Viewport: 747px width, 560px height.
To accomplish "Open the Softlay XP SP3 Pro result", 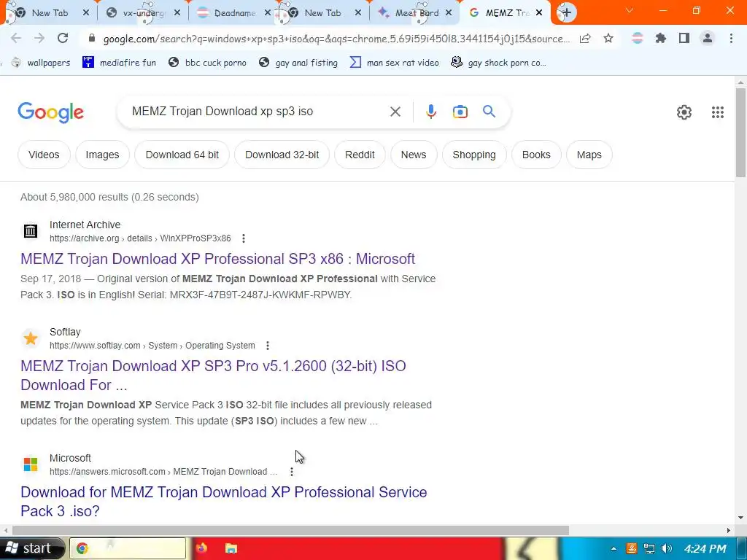I will (x=213, y=376).
